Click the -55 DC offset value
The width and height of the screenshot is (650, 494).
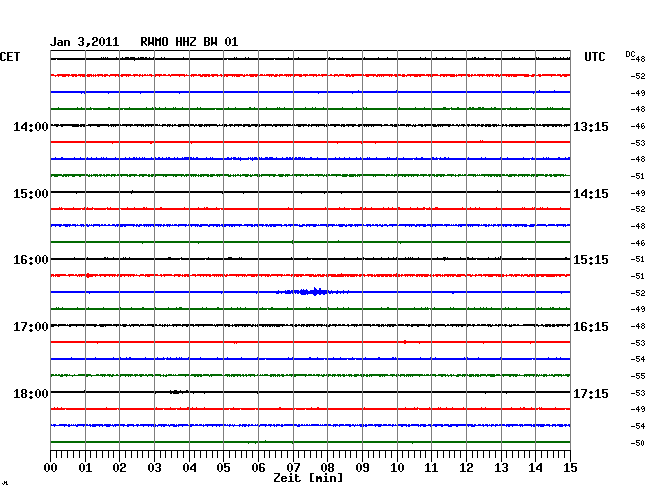[x=638, y=376]
